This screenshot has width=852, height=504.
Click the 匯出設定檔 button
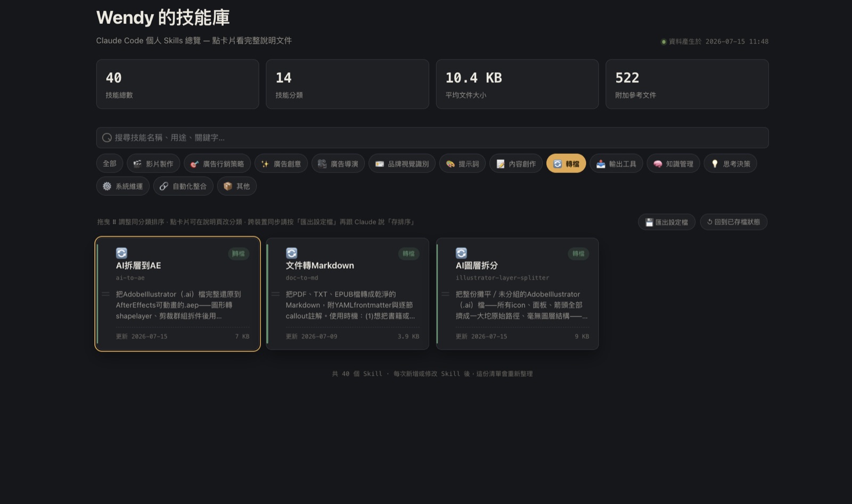[667, 222]
